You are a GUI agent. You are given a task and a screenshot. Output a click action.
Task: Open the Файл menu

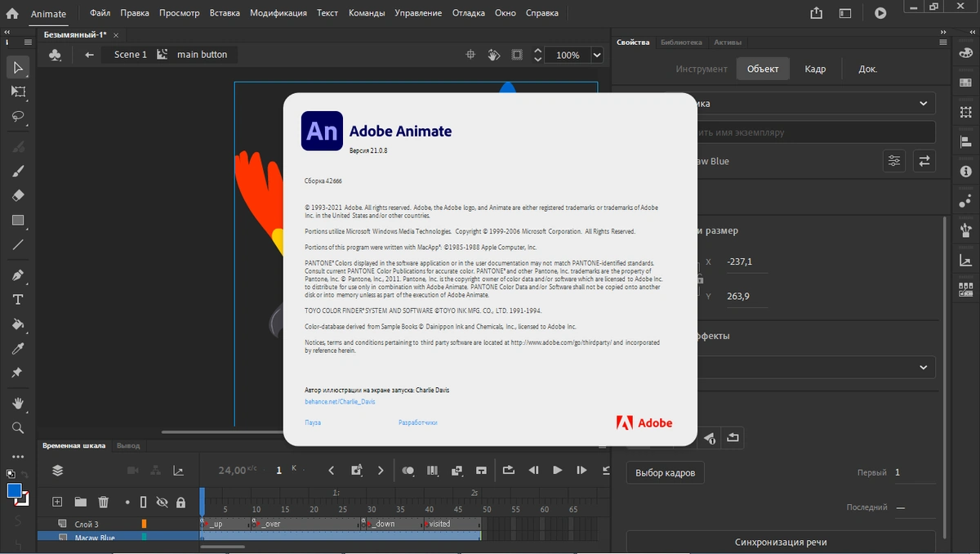click(x=100, y=13)
